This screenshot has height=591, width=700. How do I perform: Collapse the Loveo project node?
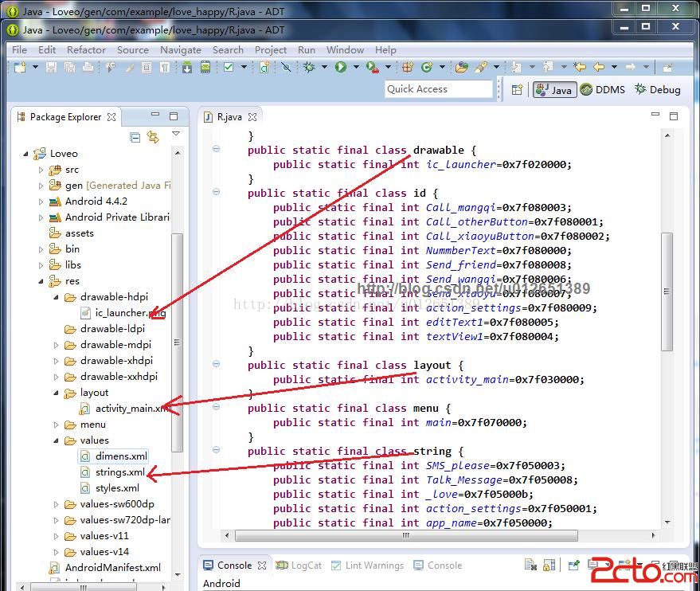25,154
